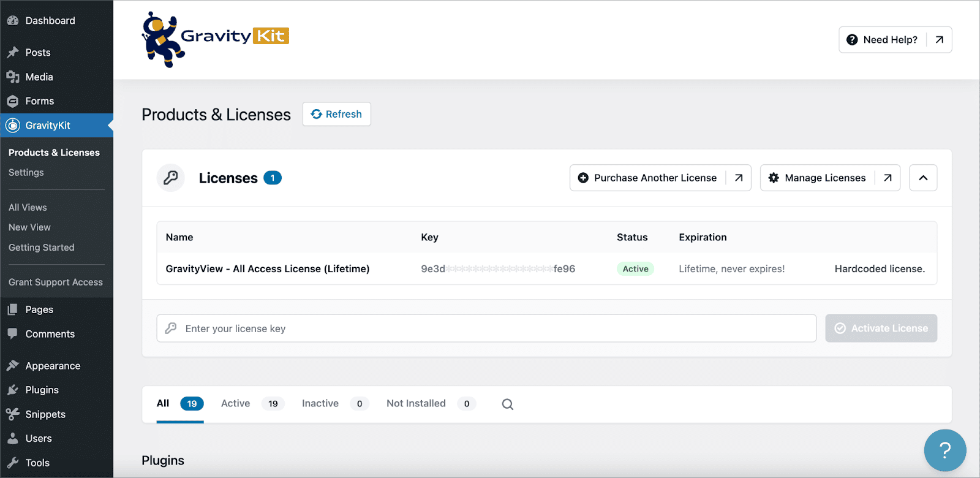Click the Key column header
This screenshot has width=980, height=478.
(x=429, y=237)
